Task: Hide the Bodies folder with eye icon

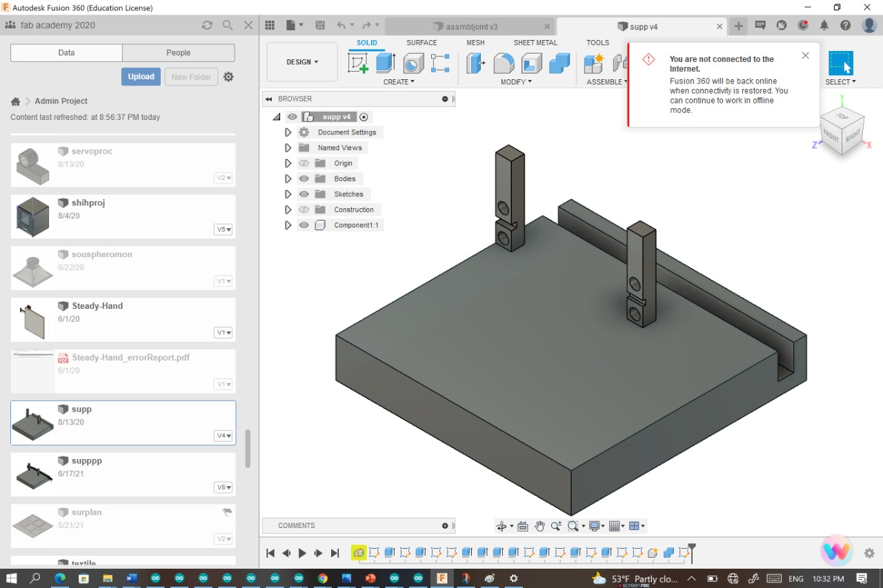Action: click(x=304, y=179)
